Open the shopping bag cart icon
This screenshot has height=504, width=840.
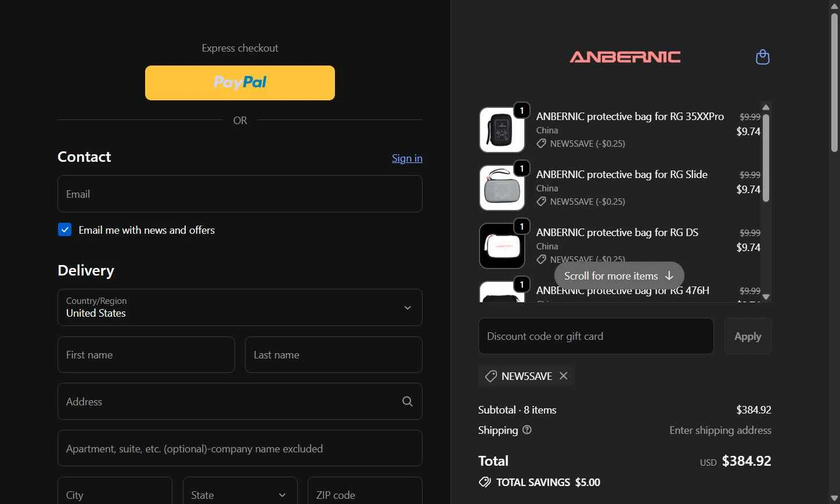coord(762,57)
